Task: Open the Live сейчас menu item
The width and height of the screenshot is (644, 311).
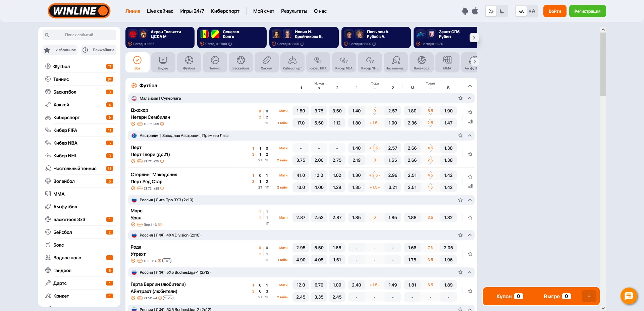Action: pyautogui.click(x=160, y=11)
